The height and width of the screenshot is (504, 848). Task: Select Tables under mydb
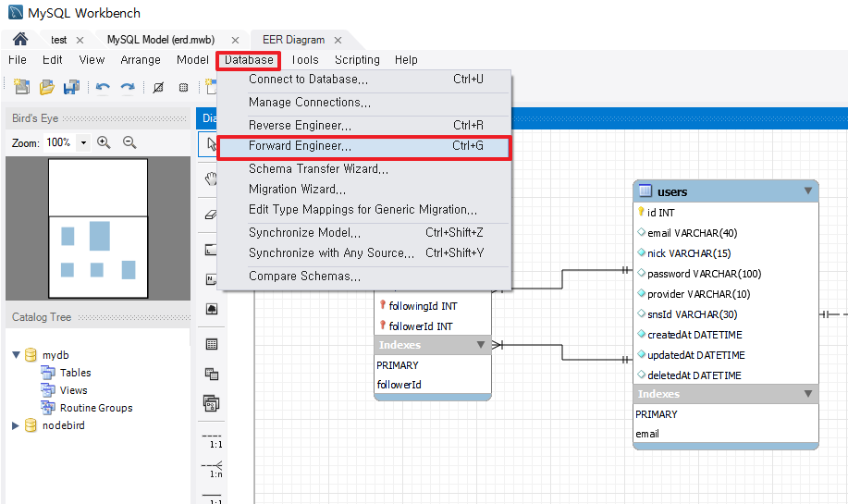[x=75, y=373]
